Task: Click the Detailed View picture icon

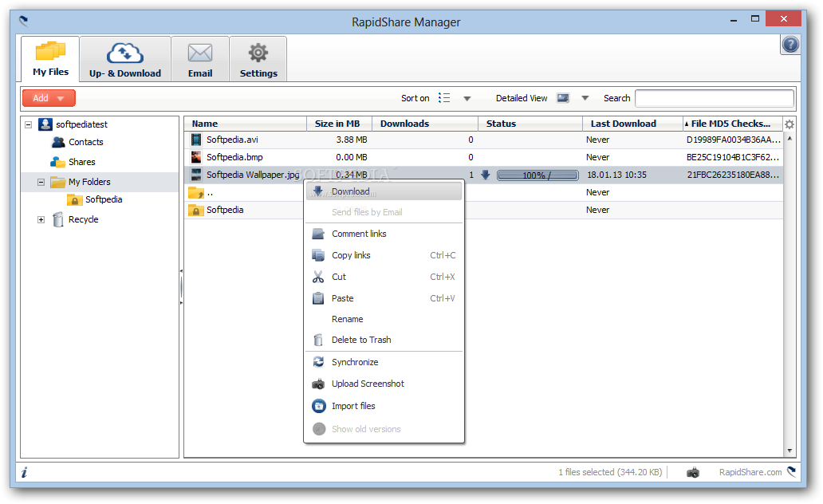Action: [x=563, y=98]
